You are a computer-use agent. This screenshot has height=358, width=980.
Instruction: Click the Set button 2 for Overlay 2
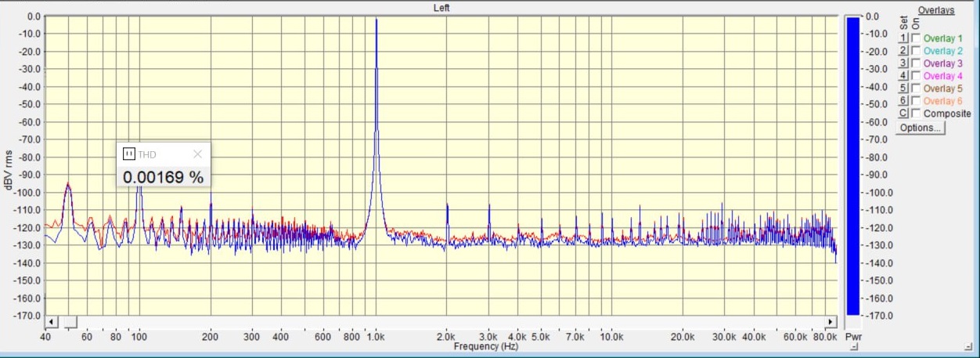pos(903,51)
